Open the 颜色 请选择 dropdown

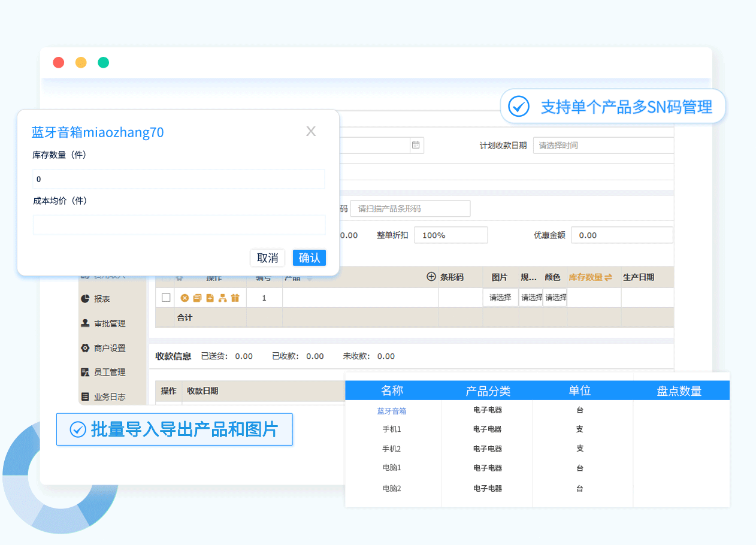coord(555,298)
